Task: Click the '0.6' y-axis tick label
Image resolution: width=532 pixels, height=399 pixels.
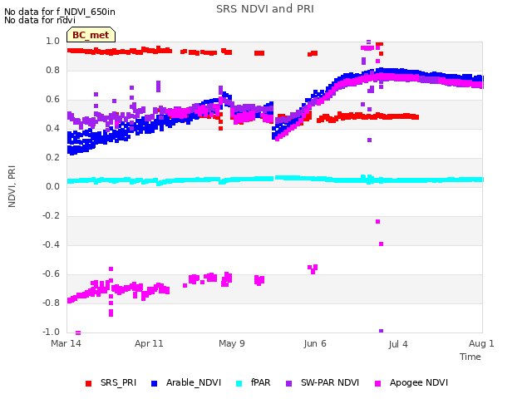Action: (x=52, y=100)
